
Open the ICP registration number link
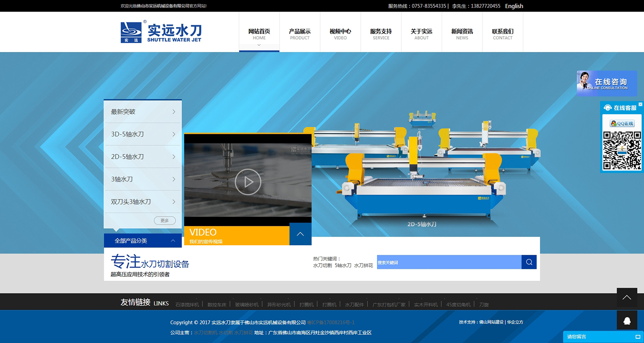(x=331, y=322)
